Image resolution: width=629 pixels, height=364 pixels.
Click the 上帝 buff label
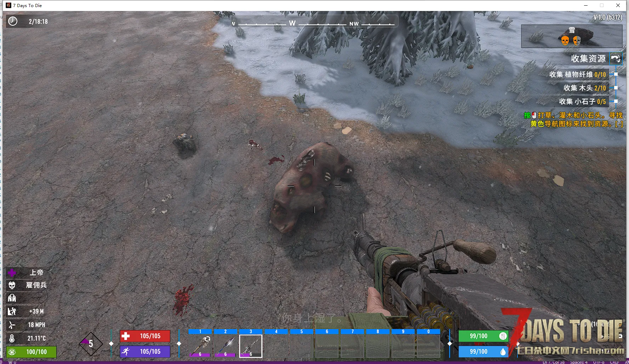(36, 272)
